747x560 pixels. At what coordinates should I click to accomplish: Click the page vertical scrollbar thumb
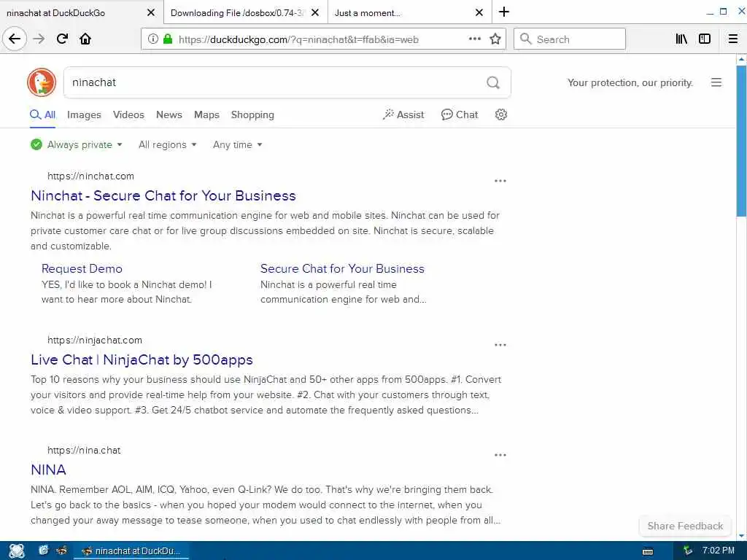coord(741,141)
